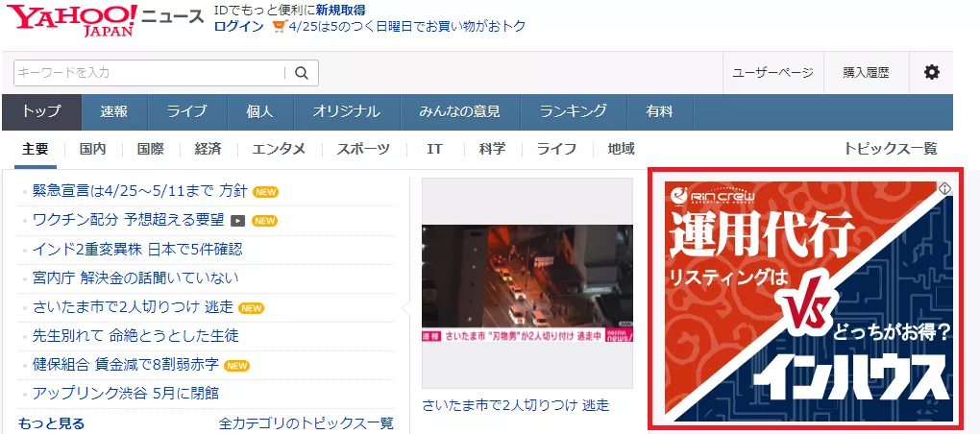Select the ライフ category
This screenshot has width=980, height=434.
[x=557, y=149]
